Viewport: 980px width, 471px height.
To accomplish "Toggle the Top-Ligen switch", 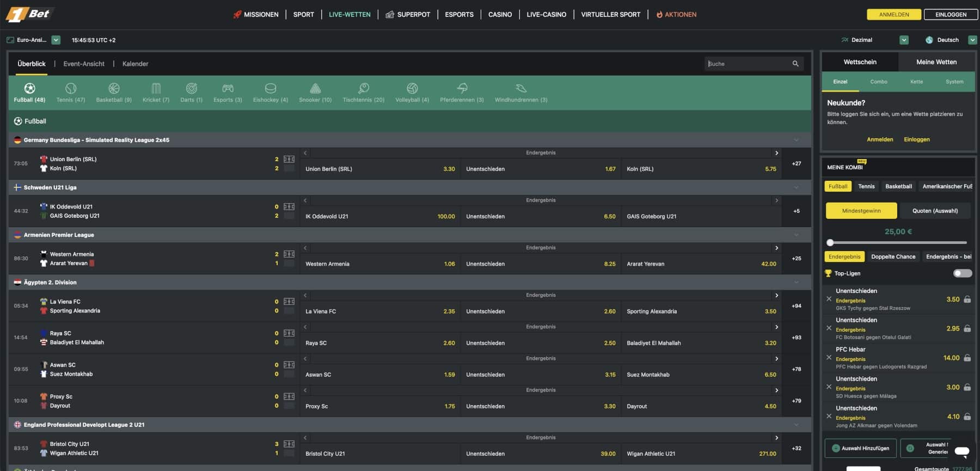I will click(x=963, y=273).
